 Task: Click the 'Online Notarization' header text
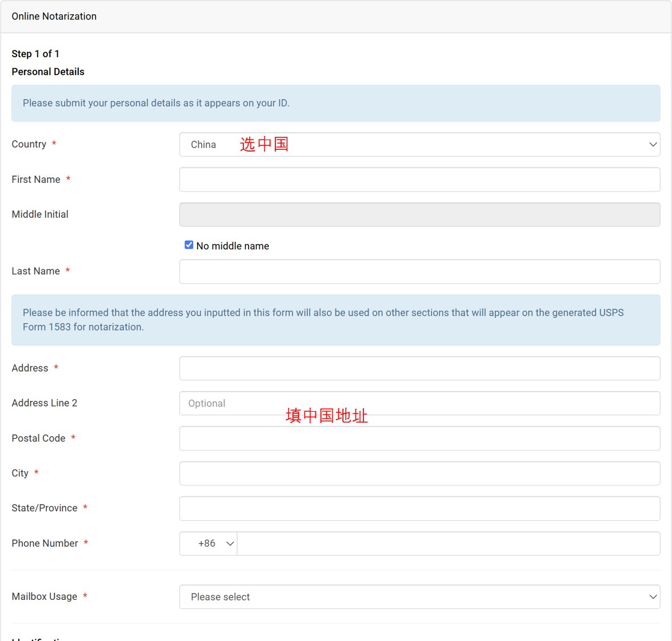point(54,16)
